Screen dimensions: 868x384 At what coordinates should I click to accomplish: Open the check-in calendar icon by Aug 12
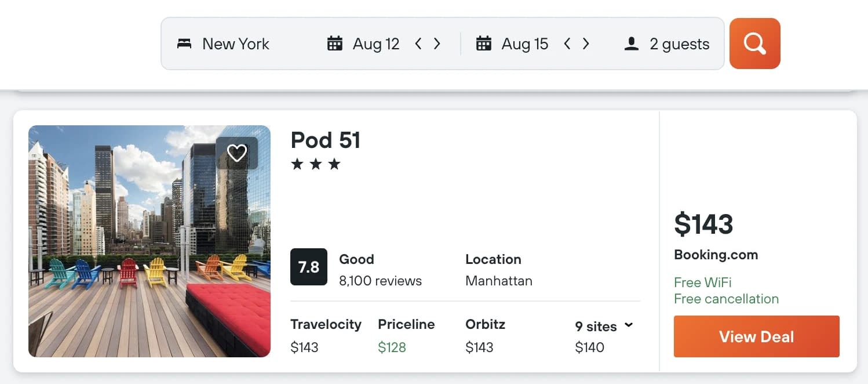pyautogui.click(x=335, y=44)
